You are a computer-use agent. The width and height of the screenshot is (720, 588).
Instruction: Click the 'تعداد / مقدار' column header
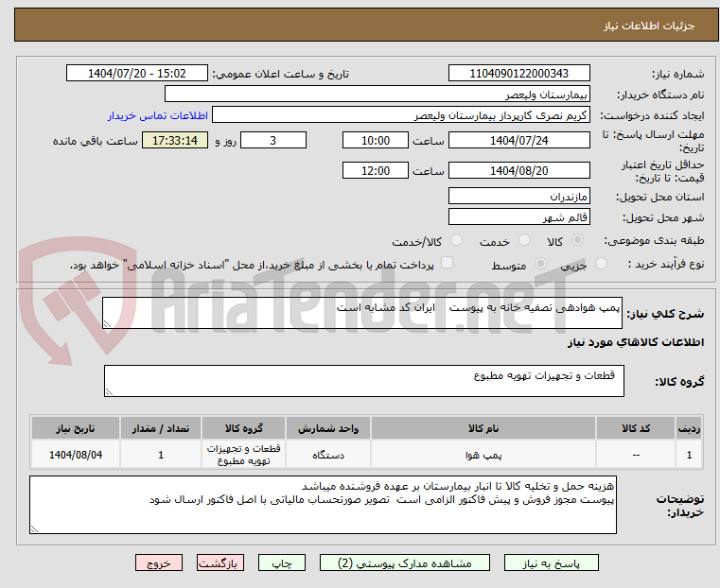point(161,428)
